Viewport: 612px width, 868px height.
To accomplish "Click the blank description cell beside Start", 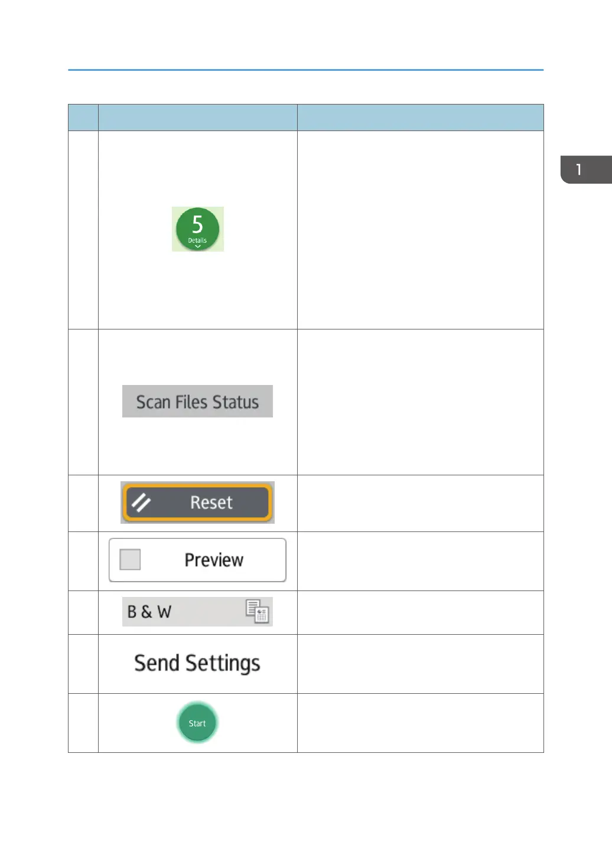I will pyautogui.click(x=420, y=723).
